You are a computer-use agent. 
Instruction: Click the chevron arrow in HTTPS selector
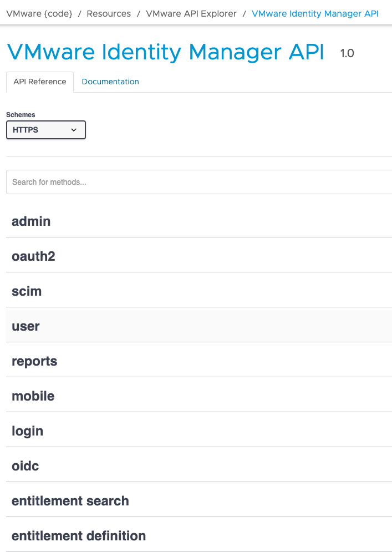(x=74, y=130)
